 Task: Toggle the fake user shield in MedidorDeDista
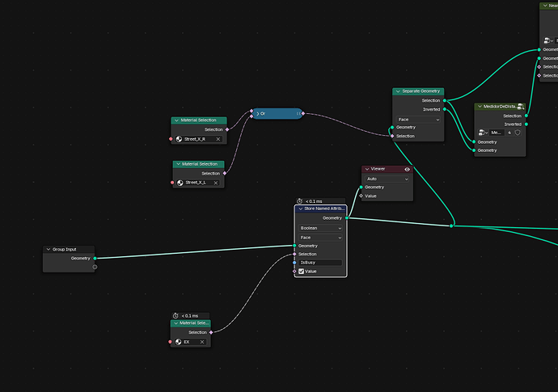518,133
